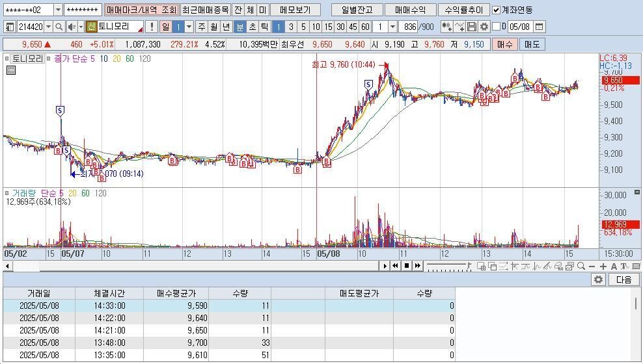This screenshot has width=643, height=364.
Task: Click the scroll left arrow under the chart
Action: (x=7, y=266)
